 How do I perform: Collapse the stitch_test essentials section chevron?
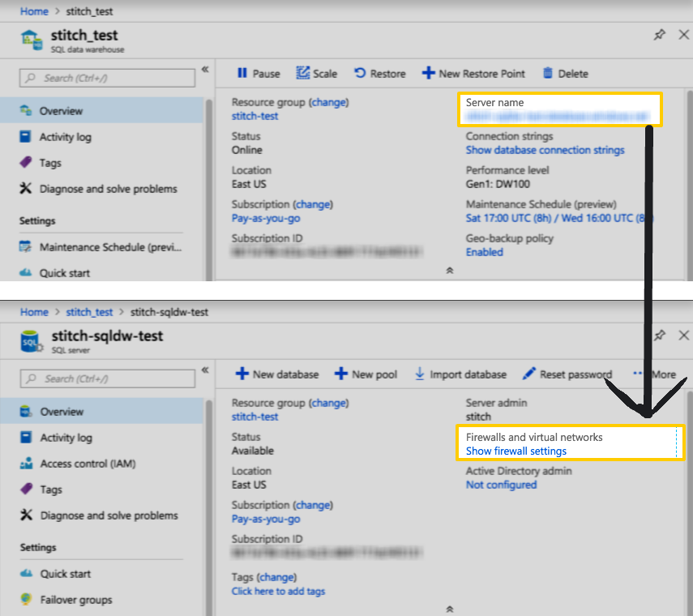coord(450,271)
